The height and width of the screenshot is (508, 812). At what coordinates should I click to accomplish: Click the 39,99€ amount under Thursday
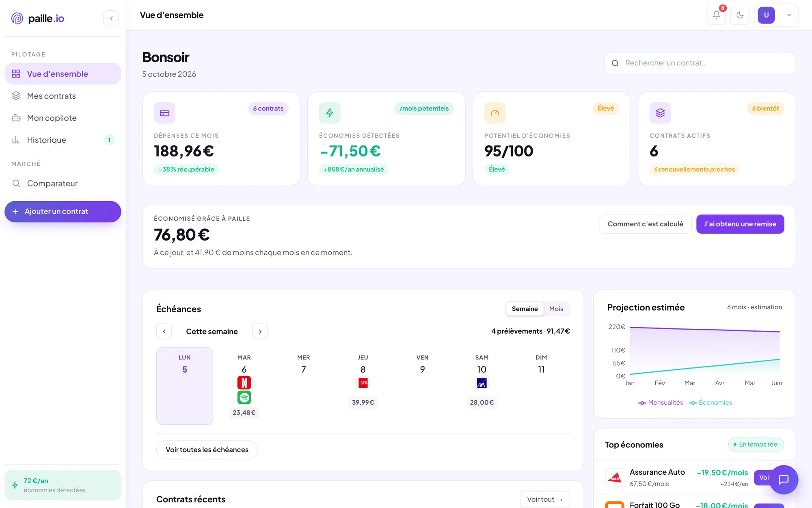pyautogui.click(x=363, y=402)
